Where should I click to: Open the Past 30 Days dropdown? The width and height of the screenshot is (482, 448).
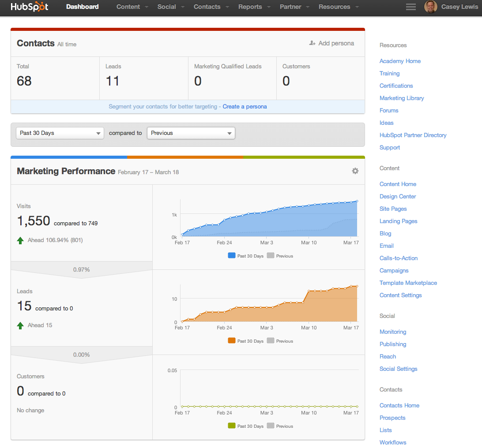(60, 133)
